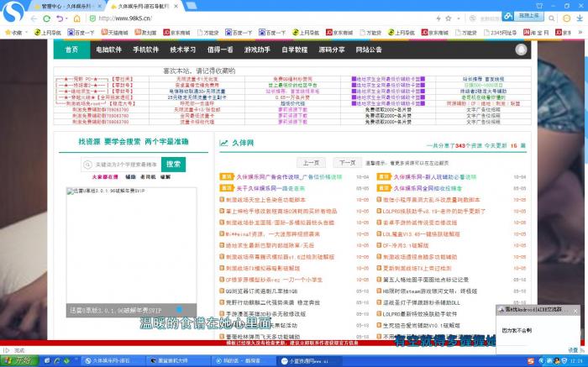Open the 收藏 favorites dropdown arrow
The height and width of the screenshot is (367, 588).
coord(26,33)
